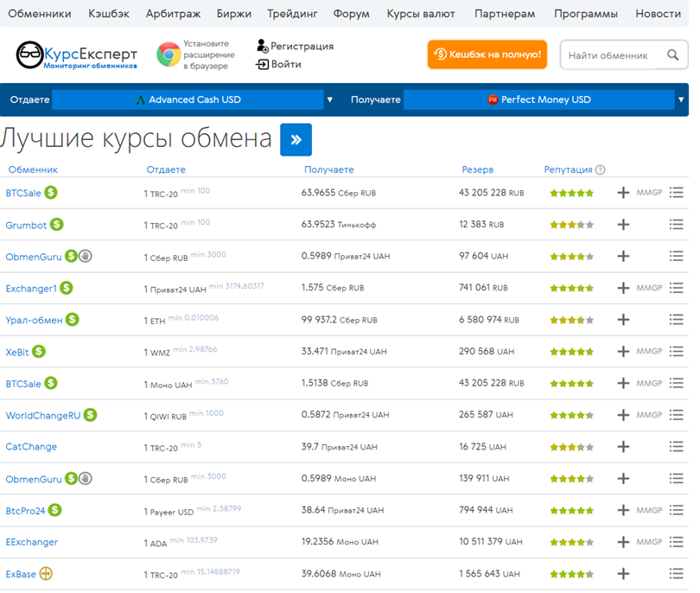
Task: Click plus icon in Урал-обмен row
Action: pyautogui.click(x=623, y=320)
